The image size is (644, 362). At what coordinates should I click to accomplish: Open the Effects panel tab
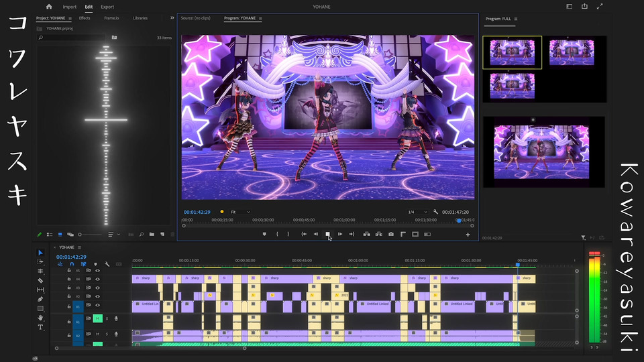[85, 18]
